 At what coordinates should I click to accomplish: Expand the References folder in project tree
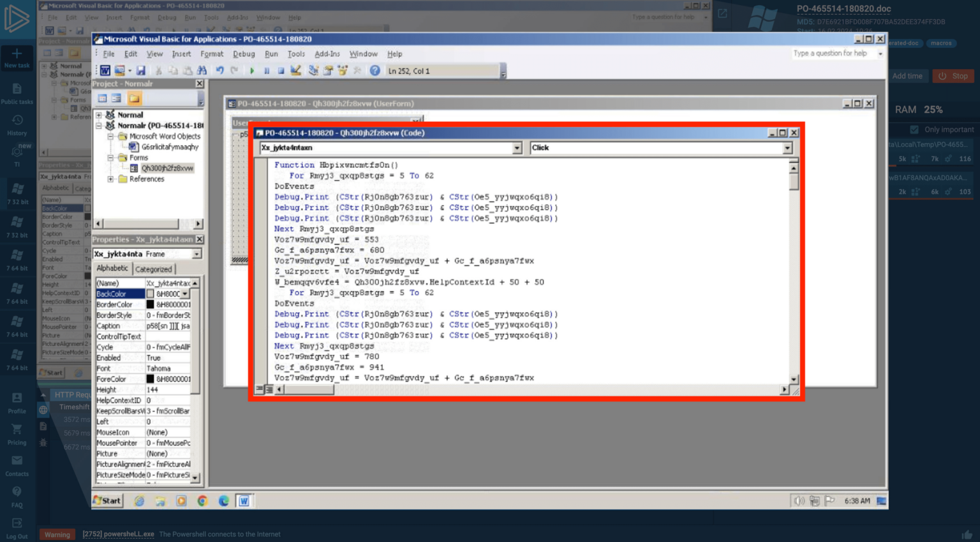coord(111,179)
